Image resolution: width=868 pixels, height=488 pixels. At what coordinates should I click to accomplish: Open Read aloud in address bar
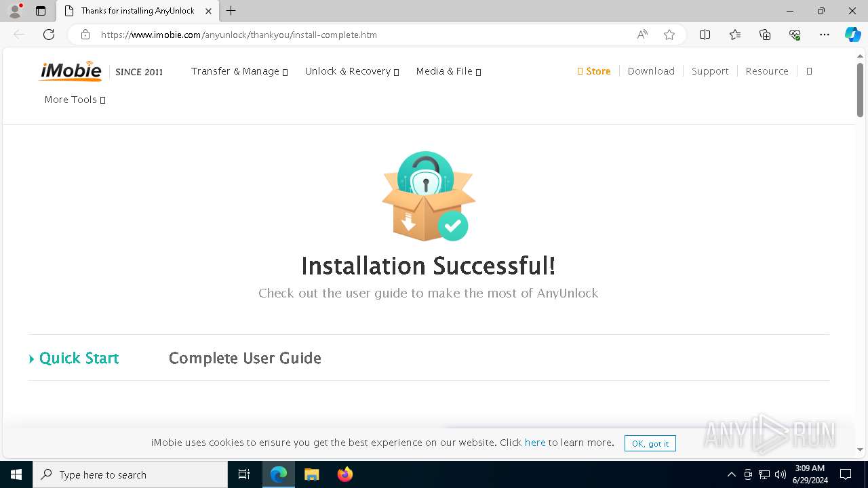642,35
